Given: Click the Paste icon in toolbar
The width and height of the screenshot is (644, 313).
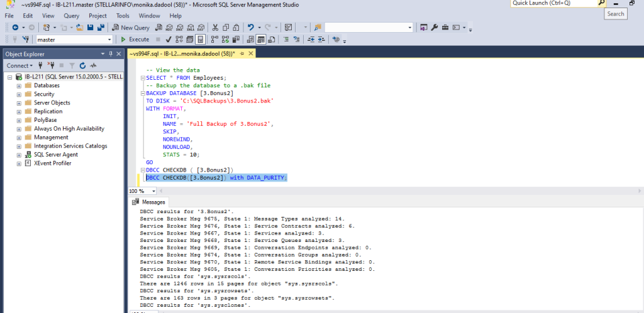Looking at the screenshot, I should [x=236, y=28].
